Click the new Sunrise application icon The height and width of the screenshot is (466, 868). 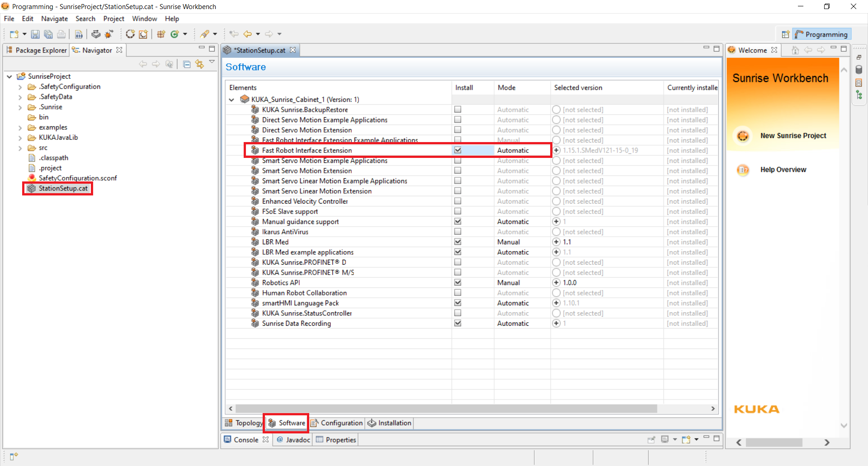tap(143, 34)
